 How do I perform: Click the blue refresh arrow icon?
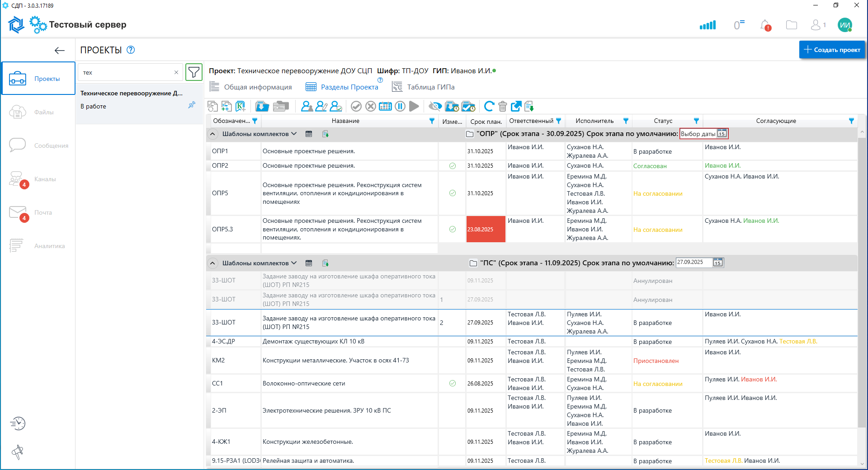pos(489,106)
